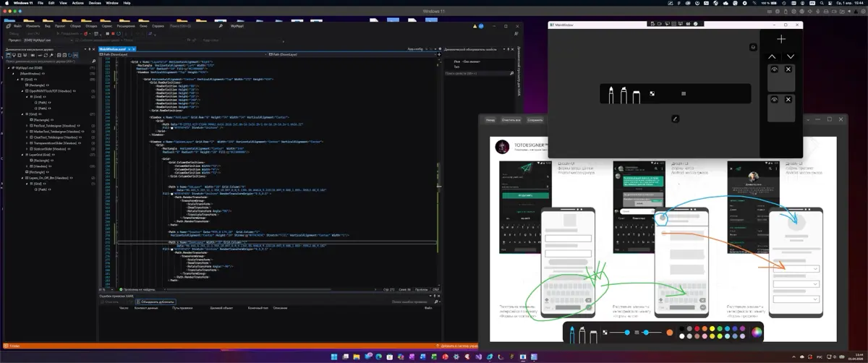Collapse the [MainWindow] tree node
This screenshot has width=868, height=363.
point(13,74)
